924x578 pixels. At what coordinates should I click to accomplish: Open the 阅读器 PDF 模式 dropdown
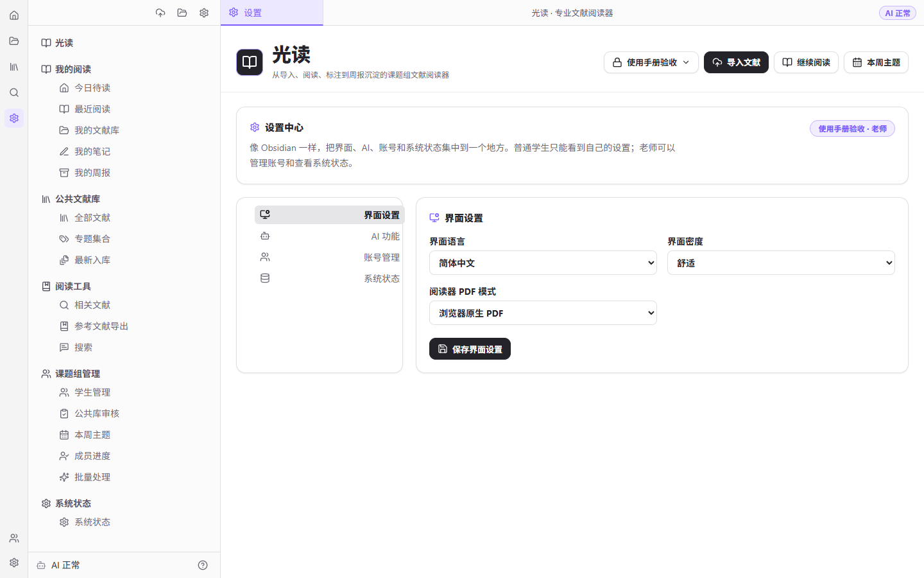pos(543,313)
